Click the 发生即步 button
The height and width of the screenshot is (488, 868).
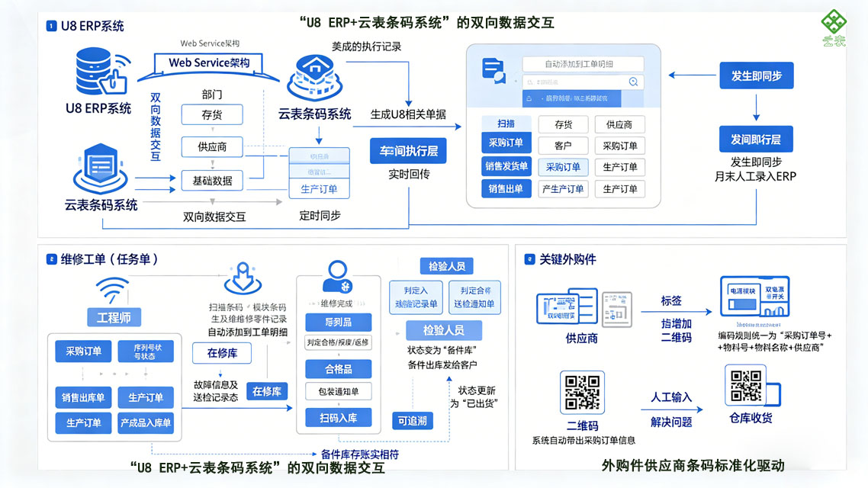756,75
